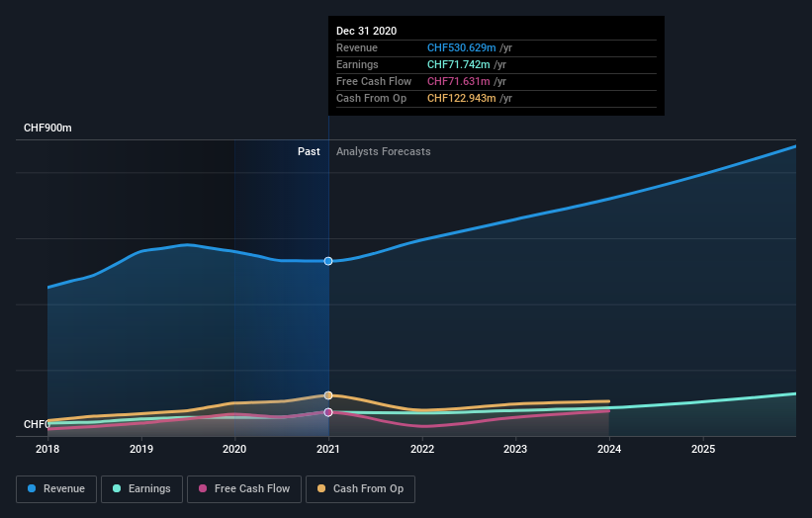Click the 2021 x-axis label
Image resolution: width=812 pixels, height=518 pixels.
(328, 449)
